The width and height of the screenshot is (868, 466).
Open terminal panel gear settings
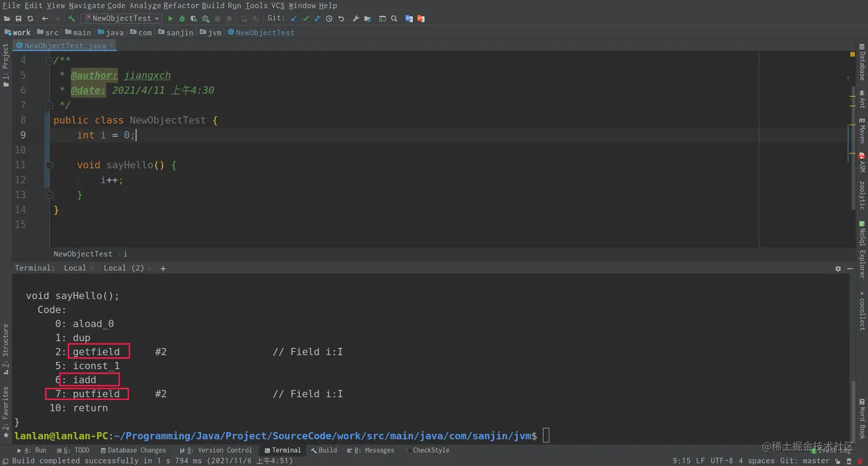(838, 268)
